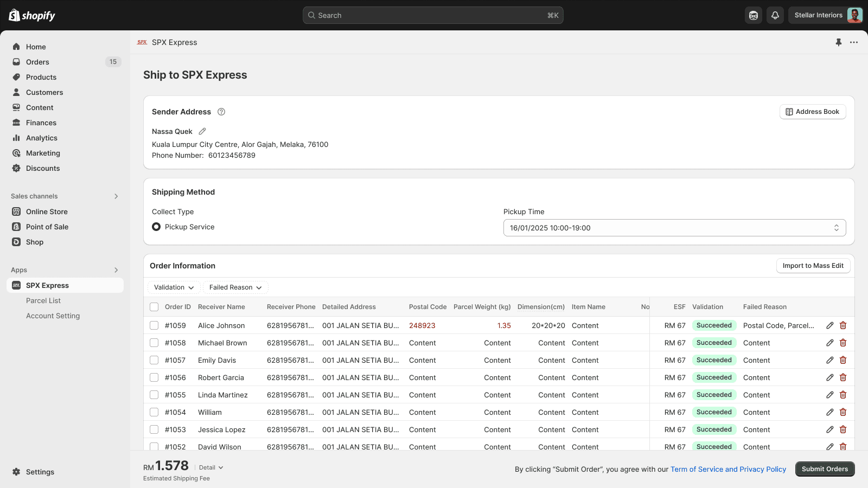868x488 pixels.
Task: Open Term of Service and Privacy Policy link
Action: point(728,470)
